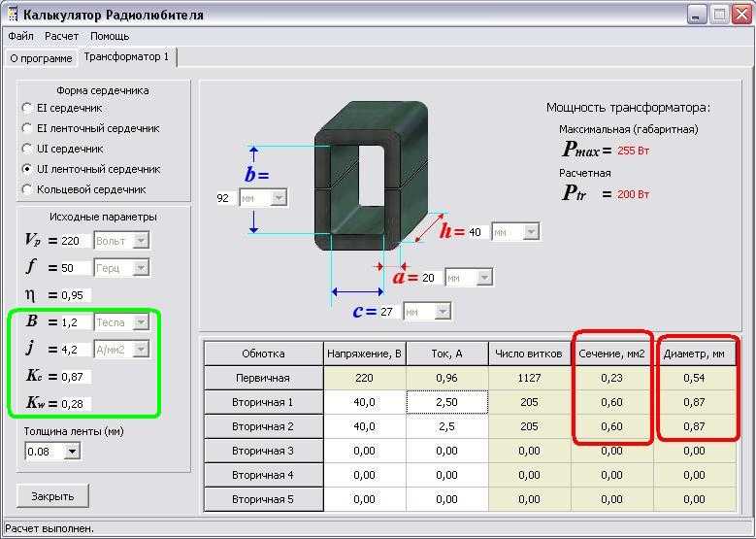
Task: Click the Число витков column header
Action: pos(529,354)
